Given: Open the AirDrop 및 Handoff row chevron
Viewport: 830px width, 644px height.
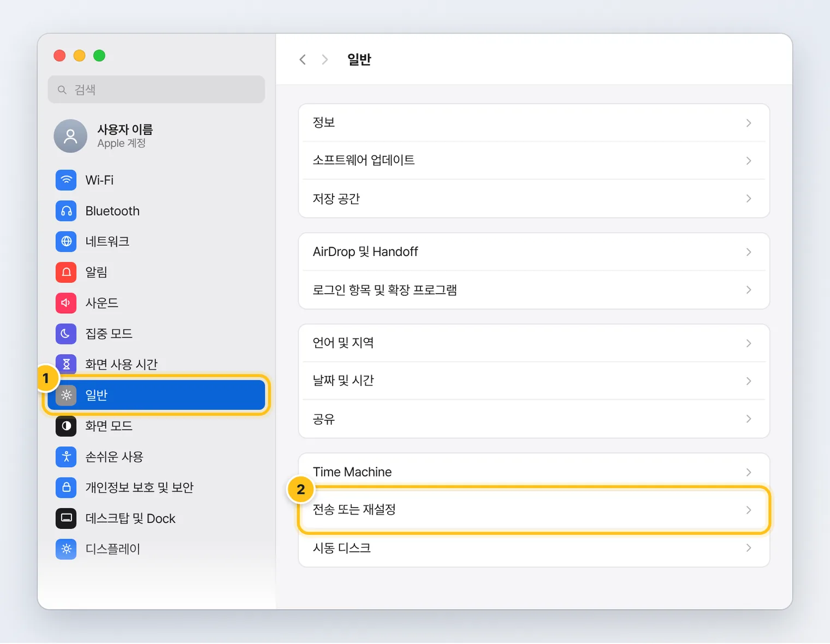Looking at the screenshot, I should click(x=749, y=252).
